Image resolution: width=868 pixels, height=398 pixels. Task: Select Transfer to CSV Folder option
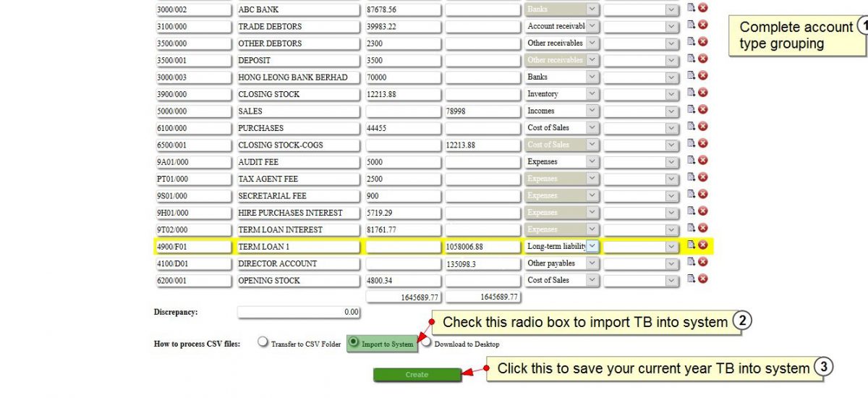click(x=263, y=343)
